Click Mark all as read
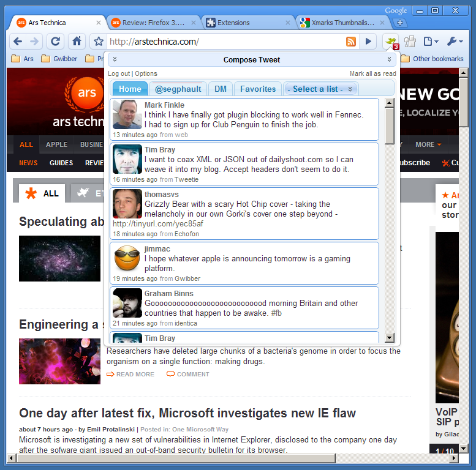This screenshot has height=470, width=476. pos(373,73)
